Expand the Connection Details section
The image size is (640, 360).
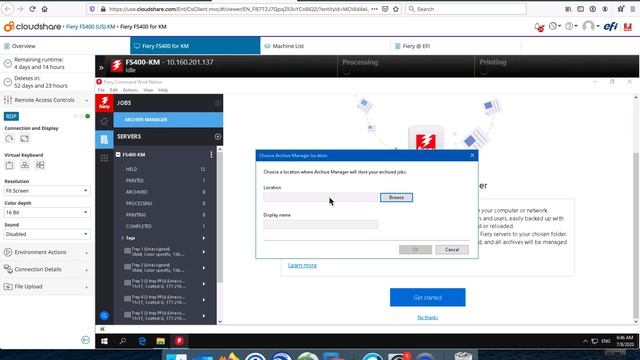[47, 269]
